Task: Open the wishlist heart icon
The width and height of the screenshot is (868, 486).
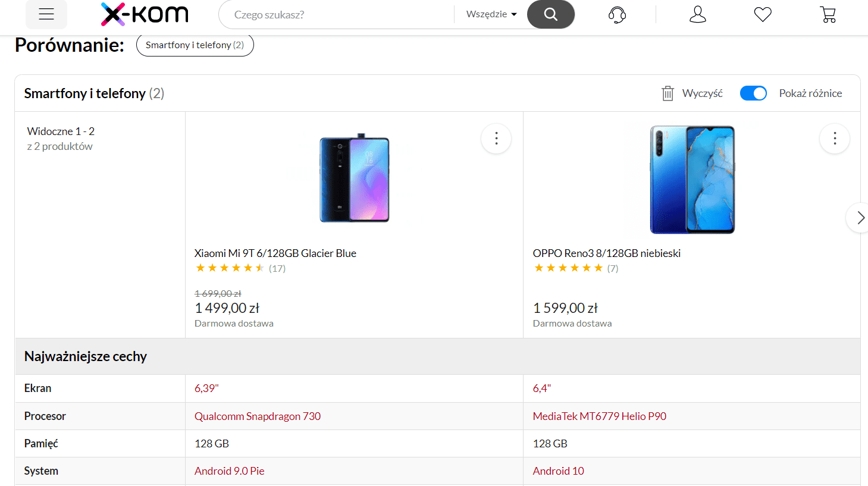Action: (x=763, y=14)
